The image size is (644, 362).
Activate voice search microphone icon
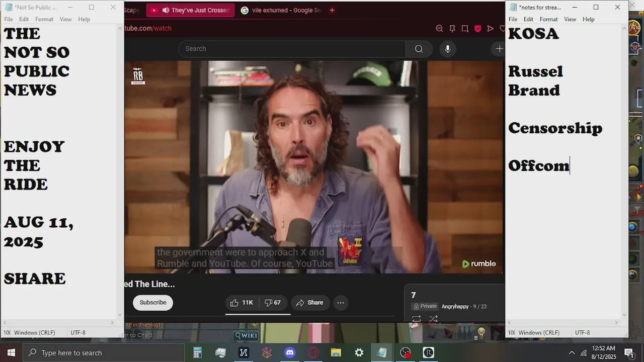click(x=447, y=49)
